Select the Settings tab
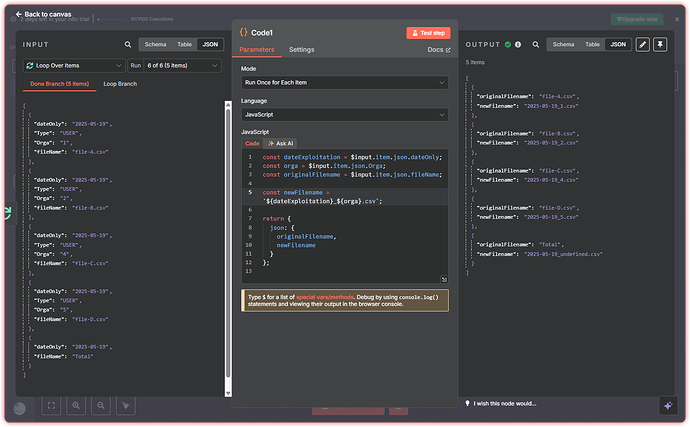This screenshot has height=427, width=690. [301, 50]
